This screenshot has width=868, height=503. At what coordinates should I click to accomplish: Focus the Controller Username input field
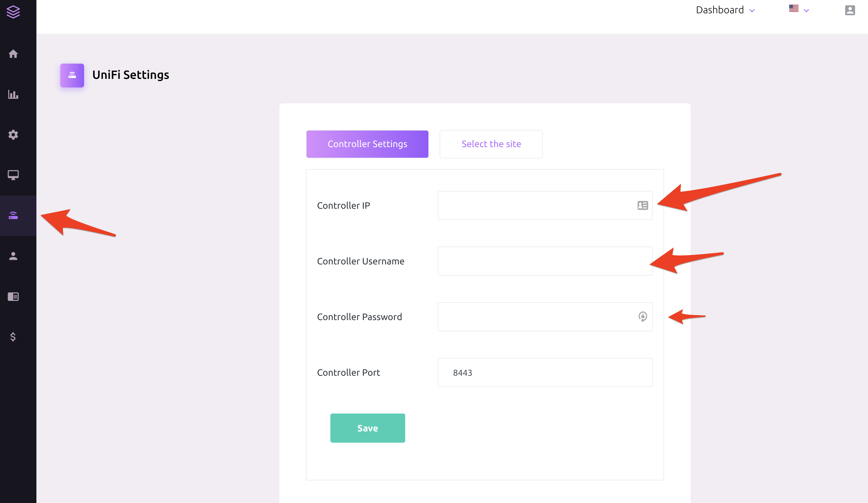point(545,261)
